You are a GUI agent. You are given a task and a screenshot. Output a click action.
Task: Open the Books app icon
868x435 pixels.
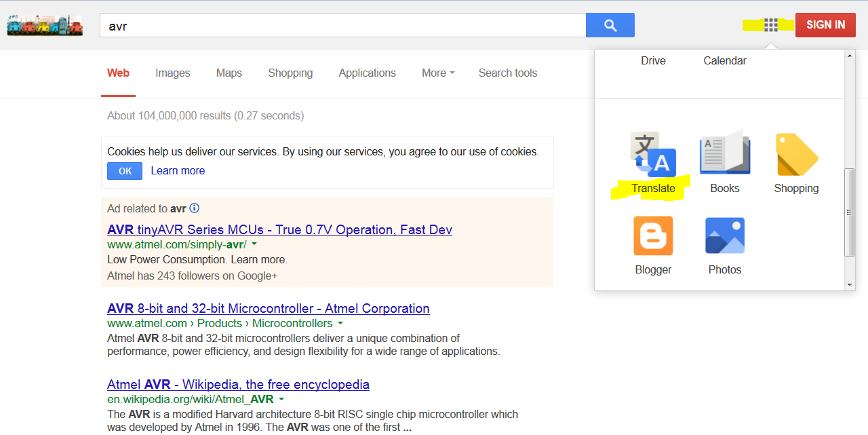point(725,153)
